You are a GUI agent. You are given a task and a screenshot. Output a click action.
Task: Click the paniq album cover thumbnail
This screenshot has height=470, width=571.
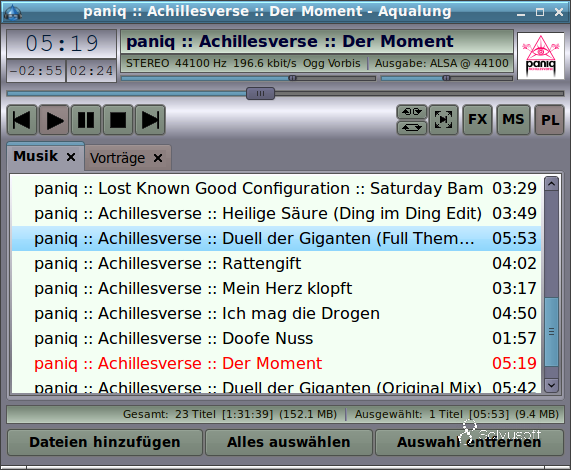click(x=541, y=56)
